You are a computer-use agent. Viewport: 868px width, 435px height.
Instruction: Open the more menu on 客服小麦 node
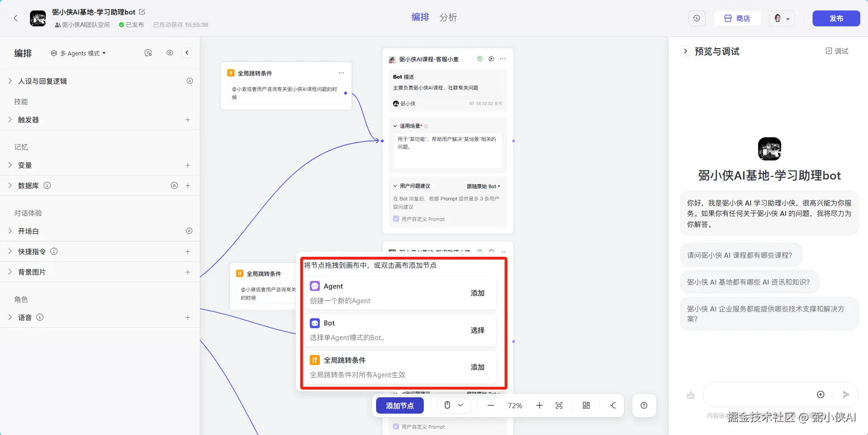(502, 59)
